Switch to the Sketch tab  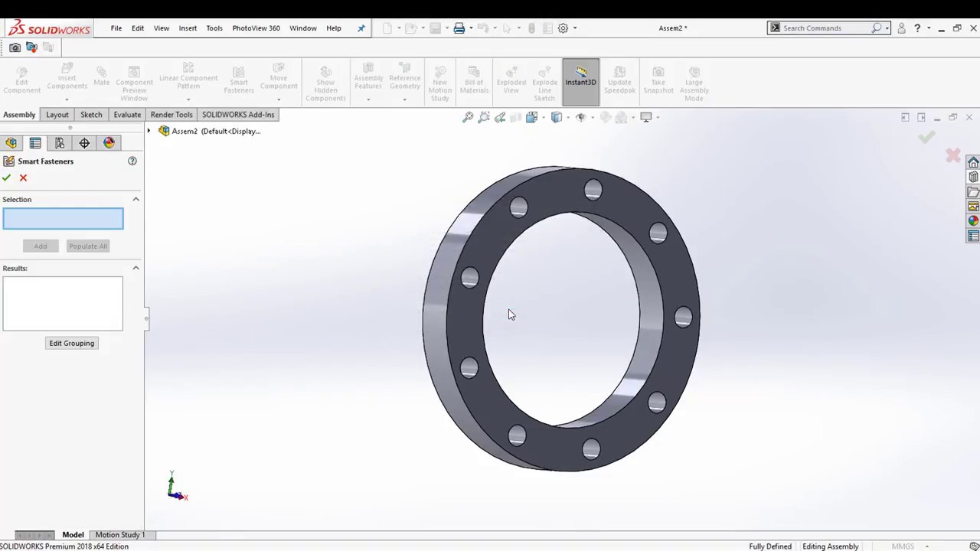click(x=91, y=115)
